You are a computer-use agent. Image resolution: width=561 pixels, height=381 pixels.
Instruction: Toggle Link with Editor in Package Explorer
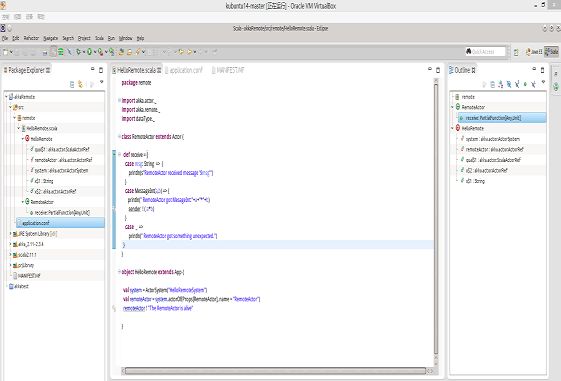(x=81, y=84)
